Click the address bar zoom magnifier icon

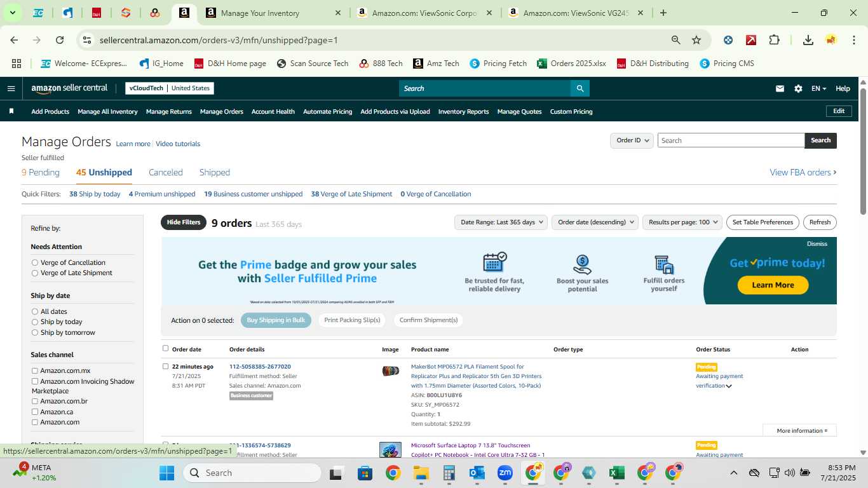(676, 40)
